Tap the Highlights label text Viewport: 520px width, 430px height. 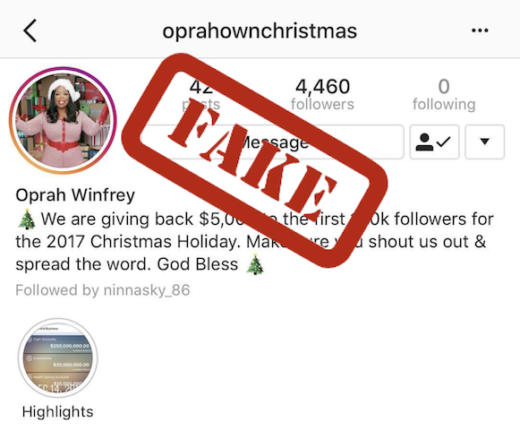[x=58, y=412]
